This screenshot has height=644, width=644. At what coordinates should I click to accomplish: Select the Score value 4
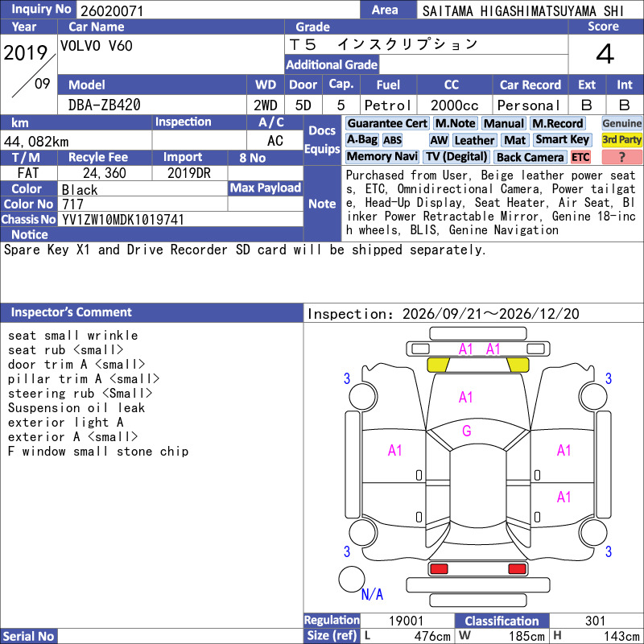[605, 54]
